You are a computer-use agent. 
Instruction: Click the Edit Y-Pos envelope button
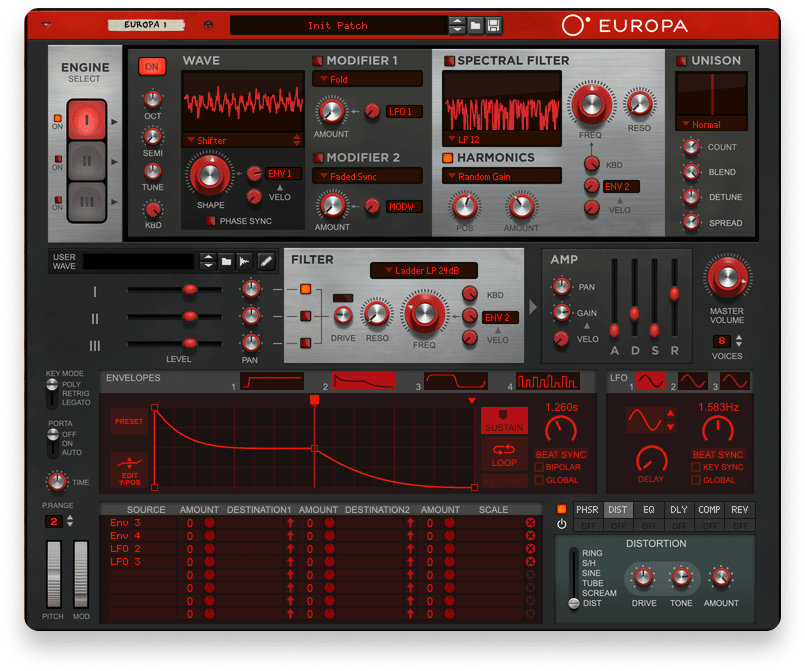tap(129, 470)
